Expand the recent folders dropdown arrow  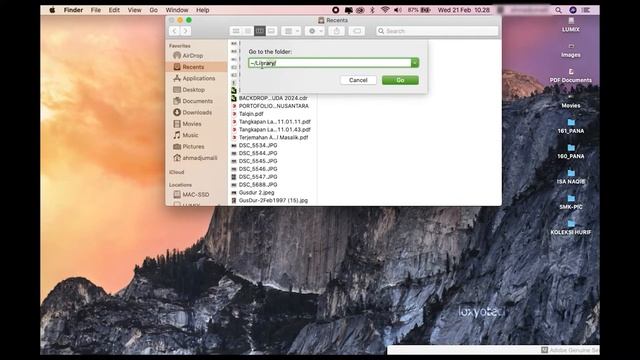[415, 63]
